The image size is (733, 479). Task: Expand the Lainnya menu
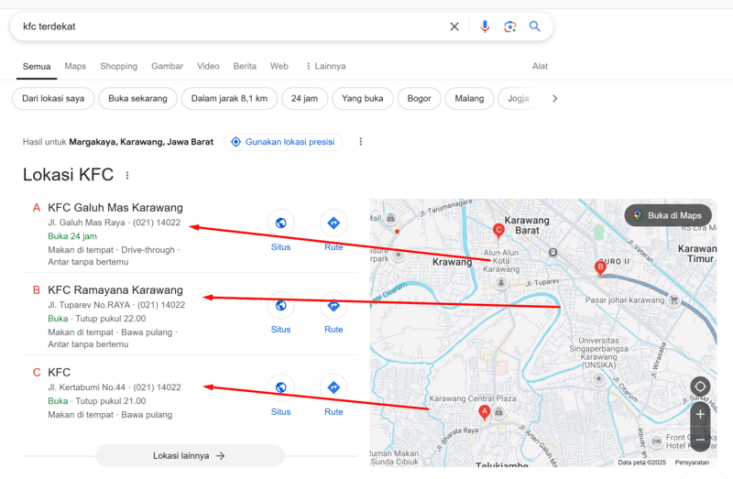(x=326, y=66)
